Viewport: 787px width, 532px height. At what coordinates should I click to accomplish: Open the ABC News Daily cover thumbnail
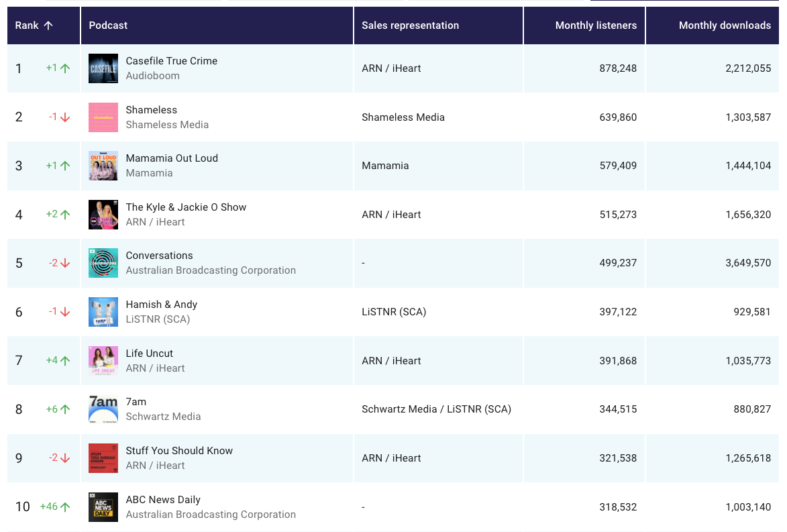coord(103,507)
